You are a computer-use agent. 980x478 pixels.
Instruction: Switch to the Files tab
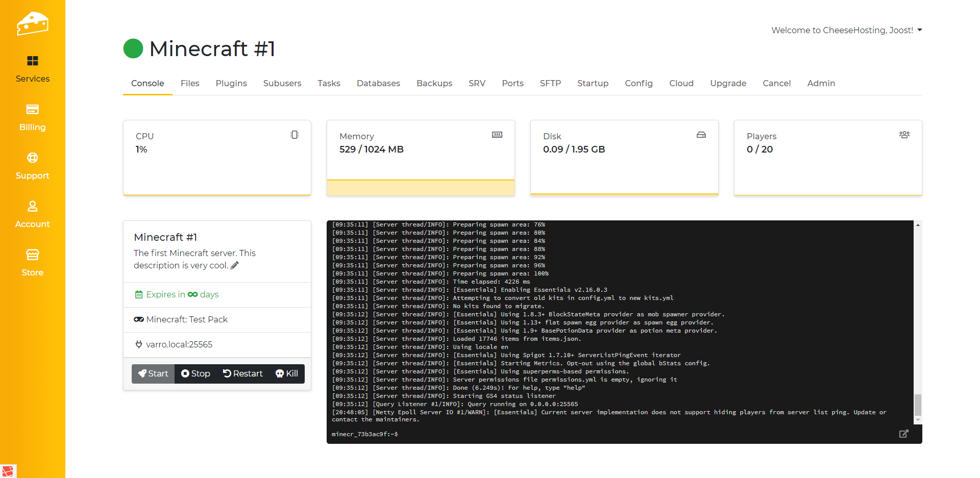pyautogui.click(x=190, y=83)
